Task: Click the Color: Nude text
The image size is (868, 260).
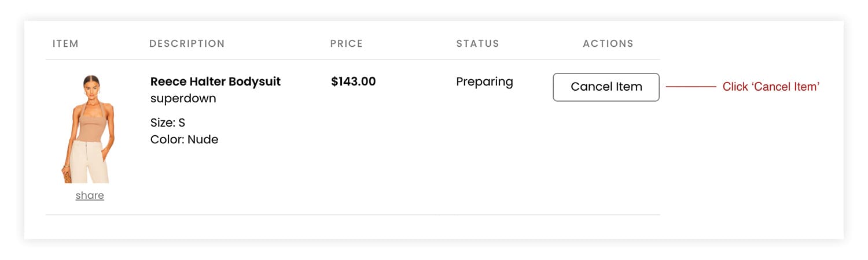Action: 184,139
